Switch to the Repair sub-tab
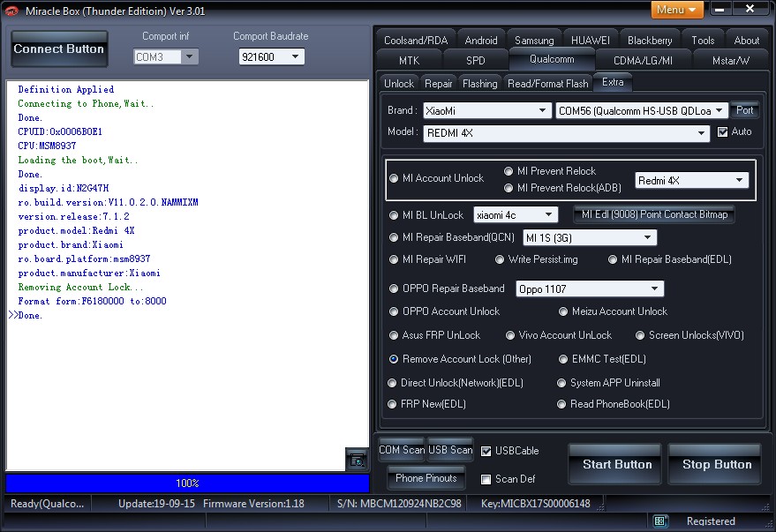Image resolution: width=776 pixels, height=532 pixels. point(439,84)
